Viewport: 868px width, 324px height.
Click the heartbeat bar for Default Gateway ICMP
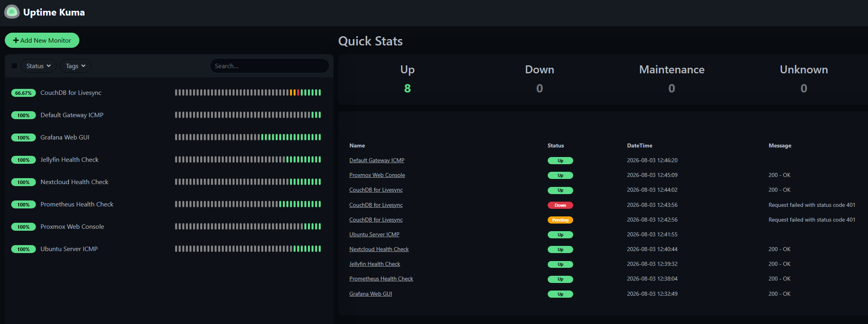(248, 115)
